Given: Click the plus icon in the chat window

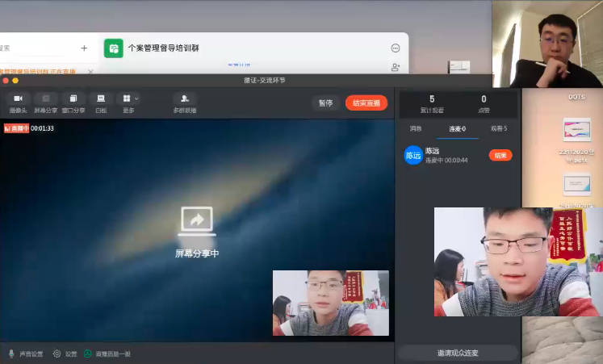Looking at the screenshot, I should [84, 48].
